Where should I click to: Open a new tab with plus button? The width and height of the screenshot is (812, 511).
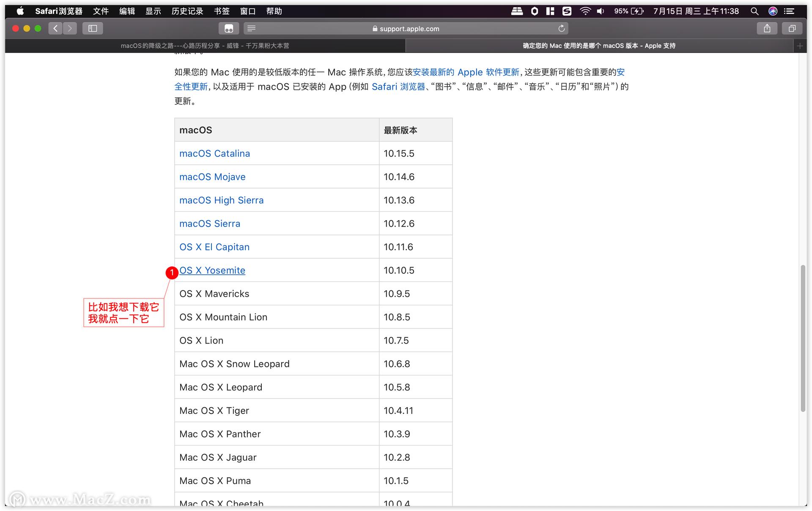pos(800,46)
